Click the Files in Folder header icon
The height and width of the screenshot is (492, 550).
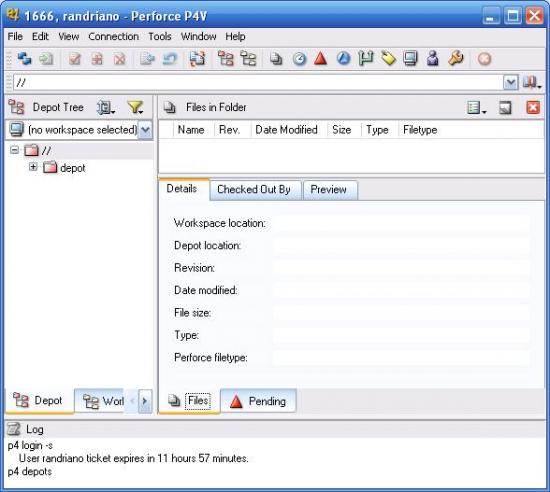coord(170,107)
